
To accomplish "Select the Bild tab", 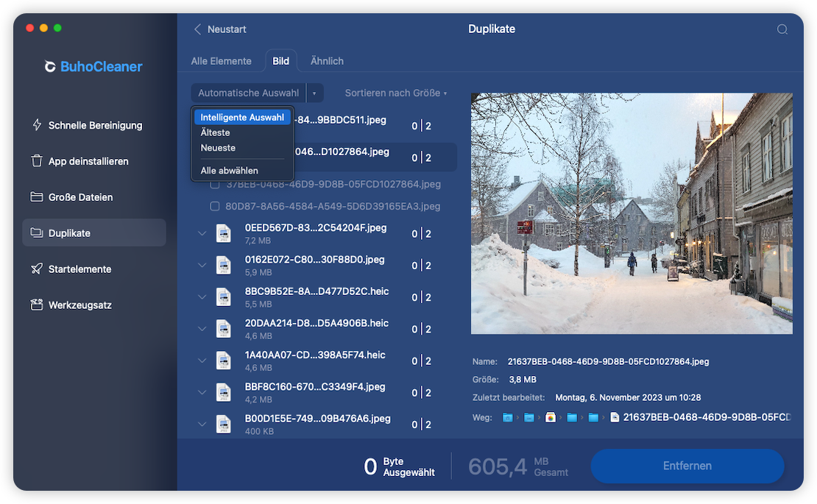I will (281, 61).
